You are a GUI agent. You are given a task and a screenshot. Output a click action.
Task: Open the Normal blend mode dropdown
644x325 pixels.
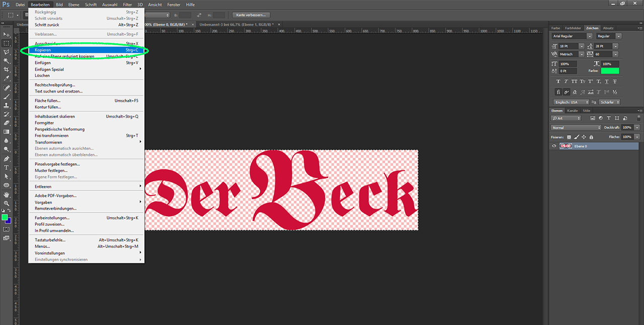pyautogui.click(x=576, y=127)
